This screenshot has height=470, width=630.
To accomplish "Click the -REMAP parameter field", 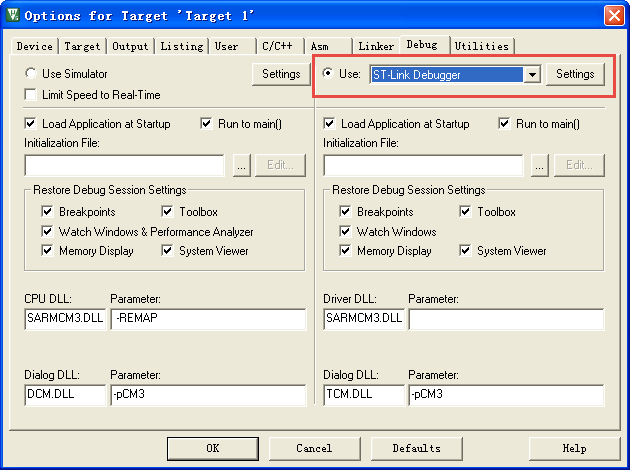I will pyautogui.click(x=208, y=319).
